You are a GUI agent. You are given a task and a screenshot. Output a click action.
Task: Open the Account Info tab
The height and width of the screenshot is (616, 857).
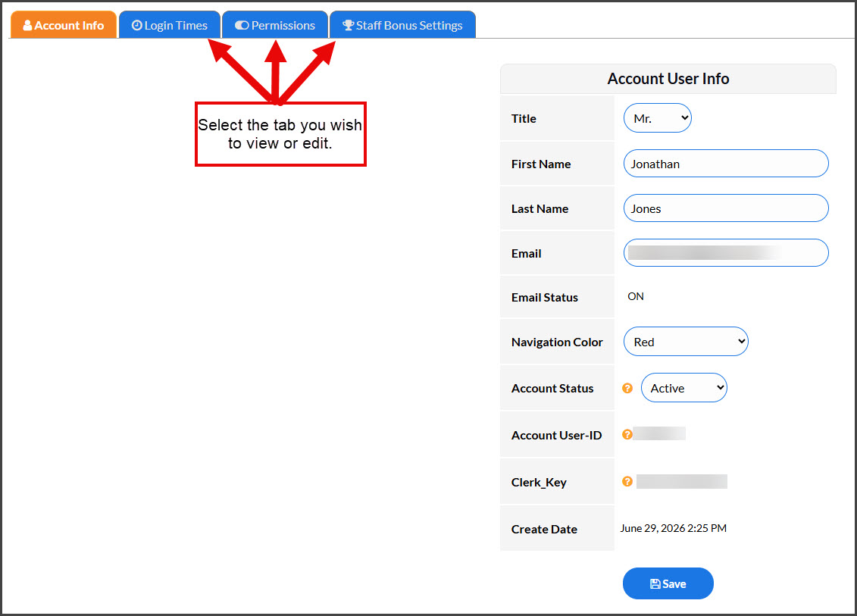click(64, 25)
